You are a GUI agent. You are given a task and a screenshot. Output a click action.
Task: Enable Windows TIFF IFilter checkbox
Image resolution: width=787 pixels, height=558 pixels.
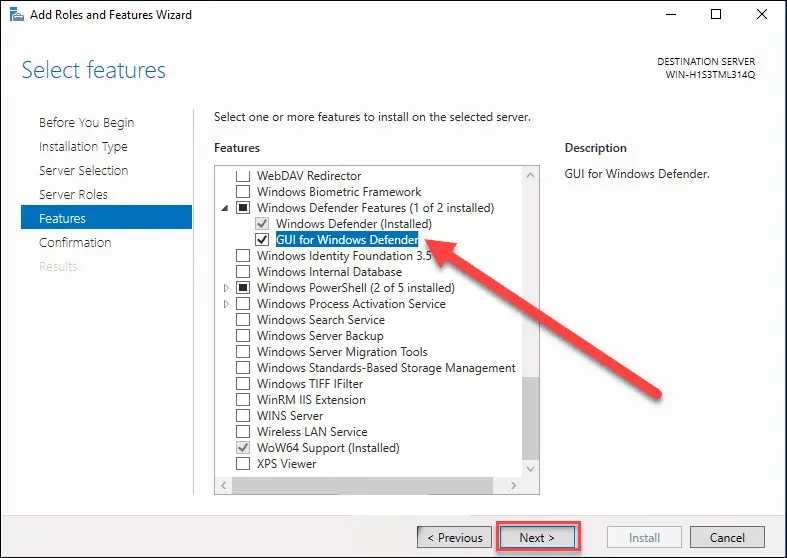point(243,384)
